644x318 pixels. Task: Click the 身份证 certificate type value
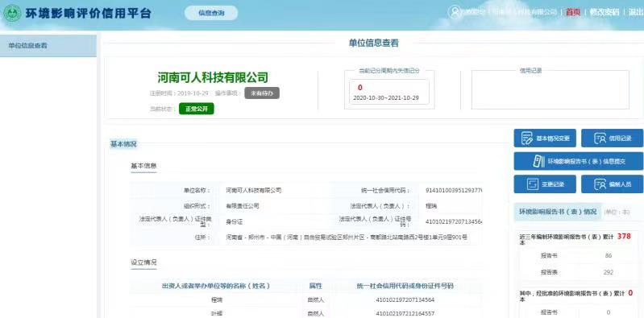pyautogui.click(x=235, y=221)
